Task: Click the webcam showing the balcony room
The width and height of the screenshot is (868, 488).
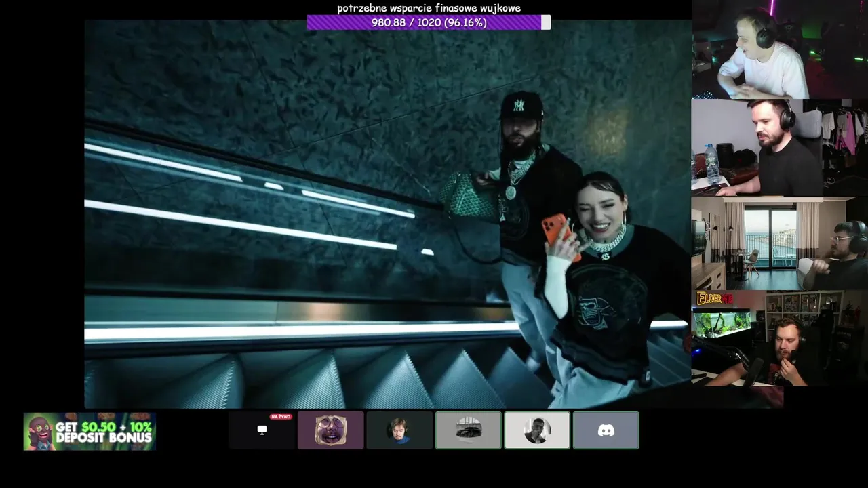Action: pos(780,244)
